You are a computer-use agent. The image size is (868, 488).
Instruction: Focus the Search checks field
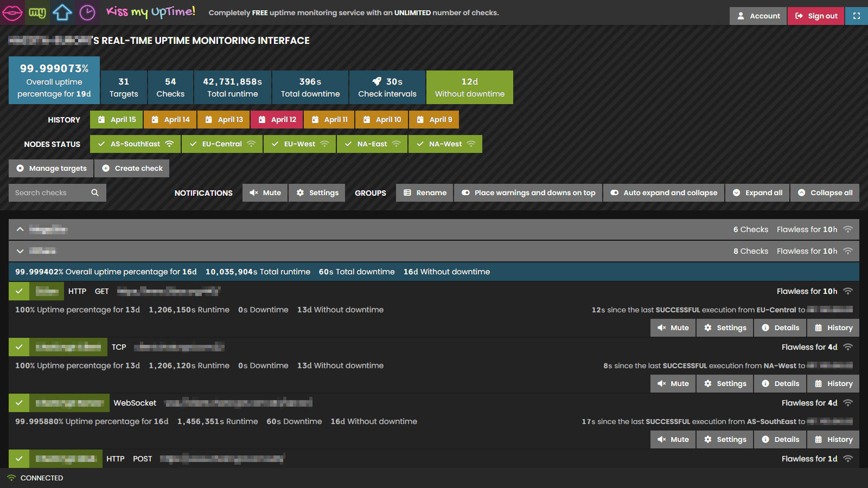coord(50,192)
